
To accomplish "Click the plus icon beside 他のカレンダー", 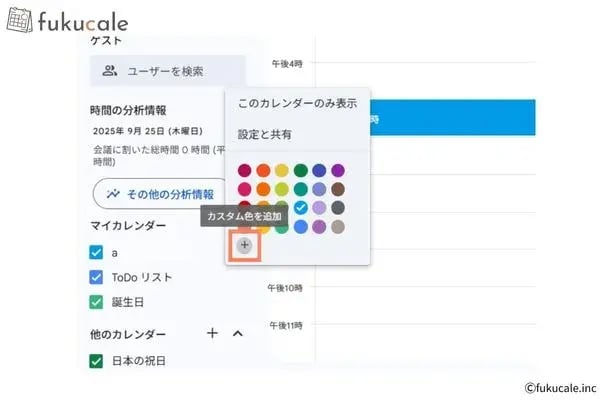I will click(x=212, y=333).
